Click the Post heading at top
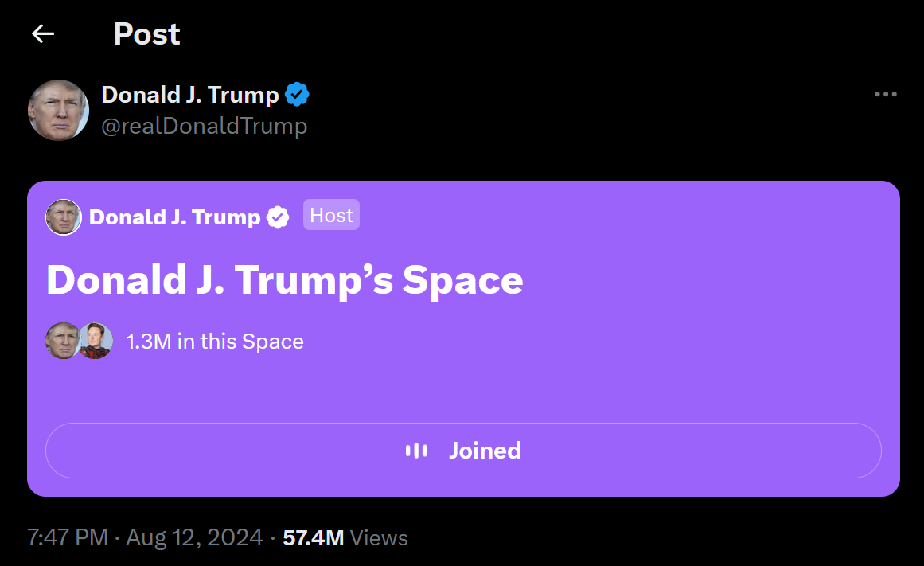 pos(146,33)
